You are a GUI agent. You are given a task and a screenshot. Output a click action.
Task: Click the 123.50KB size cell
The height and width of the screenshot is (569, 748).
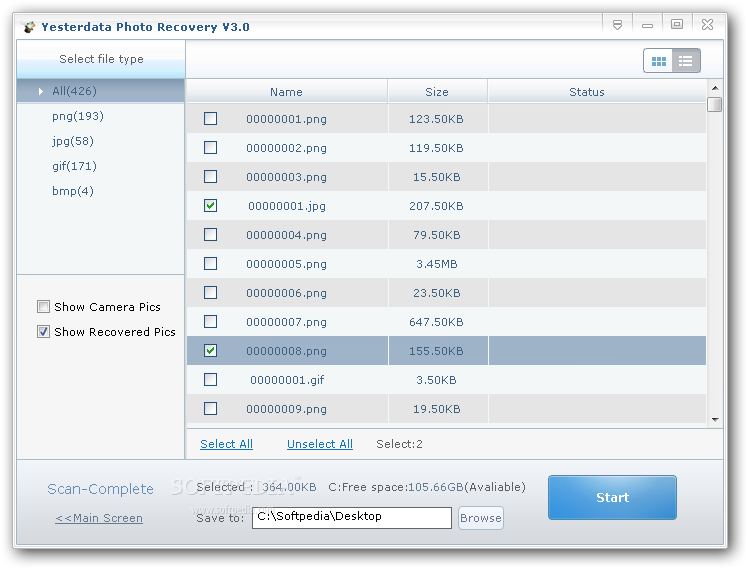(436, 119)
